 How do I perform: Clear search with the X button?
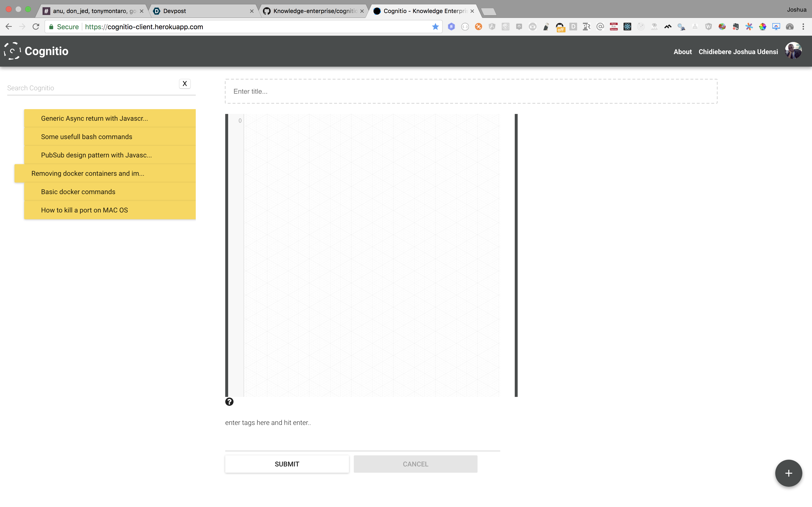pos(185,84)
